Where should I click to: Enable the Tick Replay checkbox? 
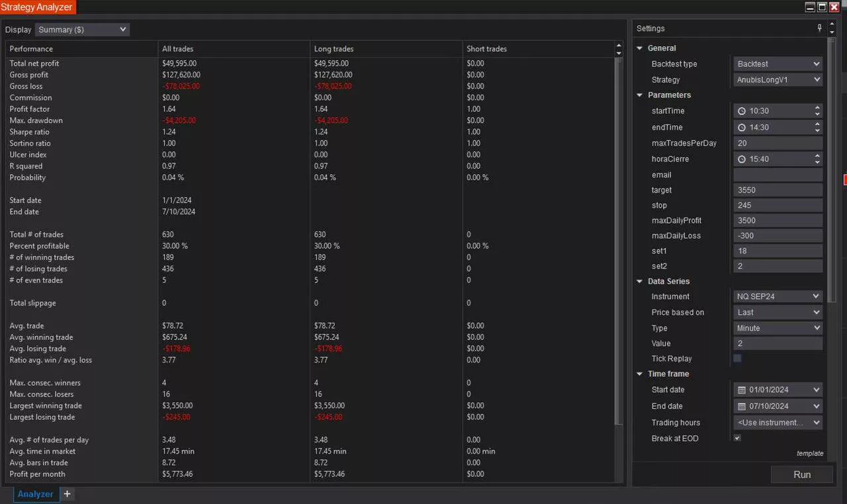tap(737, 358)
